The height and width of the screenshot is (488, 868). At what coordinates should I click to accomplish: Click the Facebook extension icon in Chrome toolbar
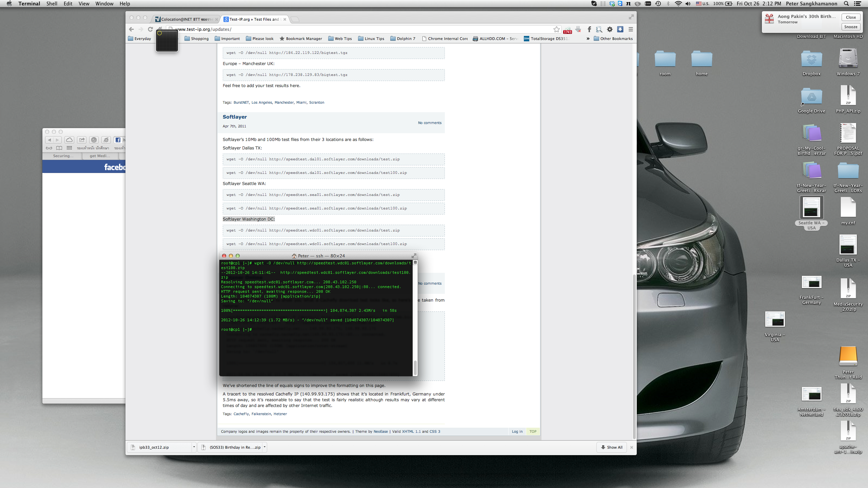[589, 29]
